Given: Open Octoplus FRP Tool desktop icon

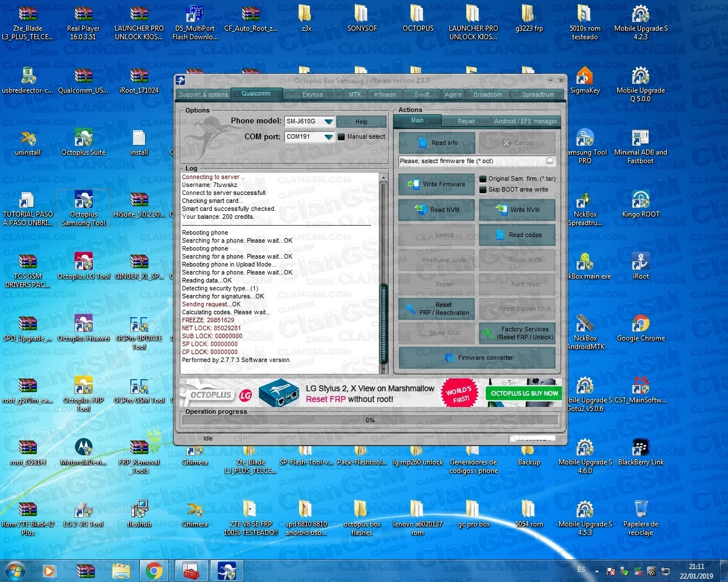Looking at the screenshot, I should tap(84, 393).
